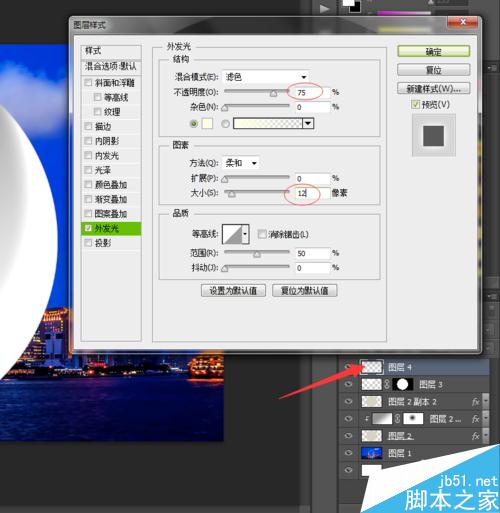This screenshot has height=513, width=500.
Task: Open the 样式 list entry
Action: pos(111,51)
